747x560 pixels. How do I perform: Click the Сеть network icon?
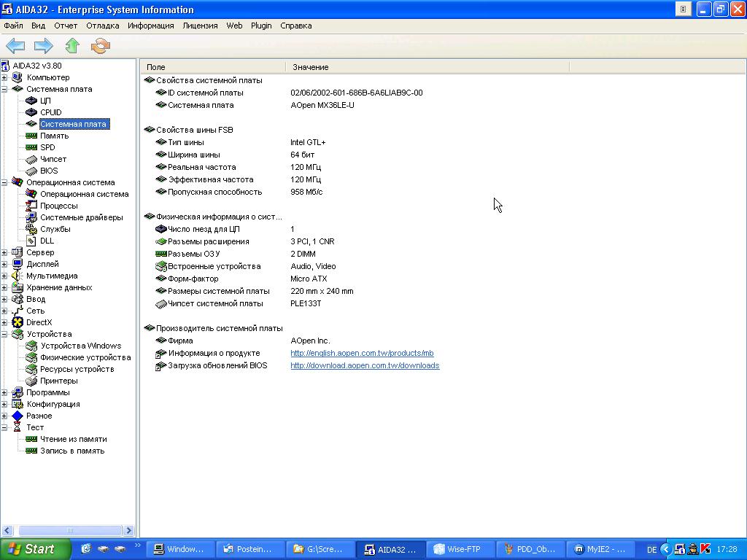point(18,311)
